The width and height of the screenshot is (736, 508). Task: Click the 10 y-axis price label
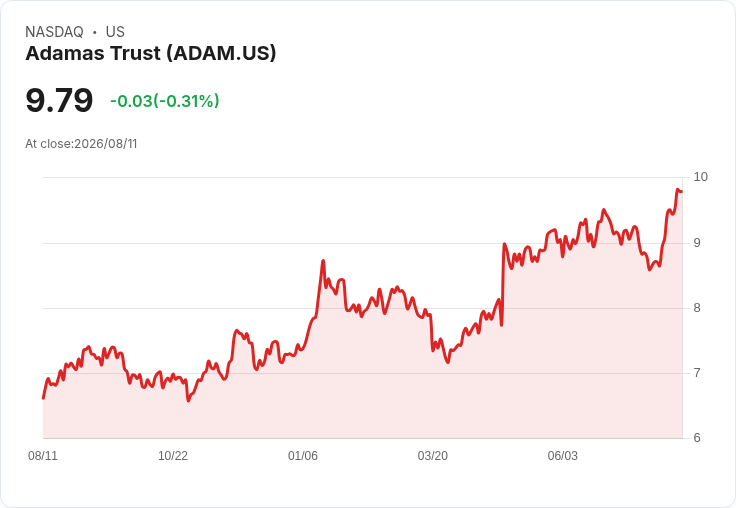point(700,177)
